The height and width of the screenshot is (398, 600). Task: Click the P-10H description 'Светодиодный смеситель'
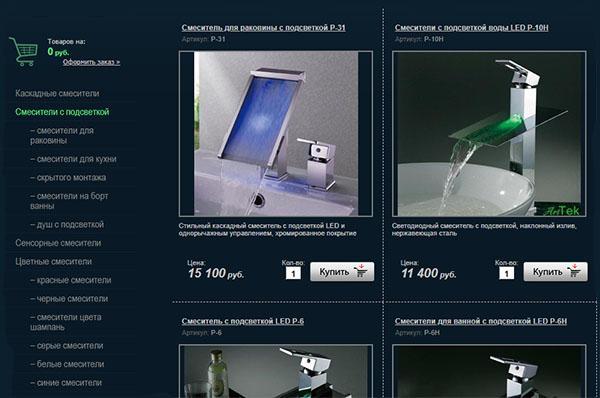(484, 229)
